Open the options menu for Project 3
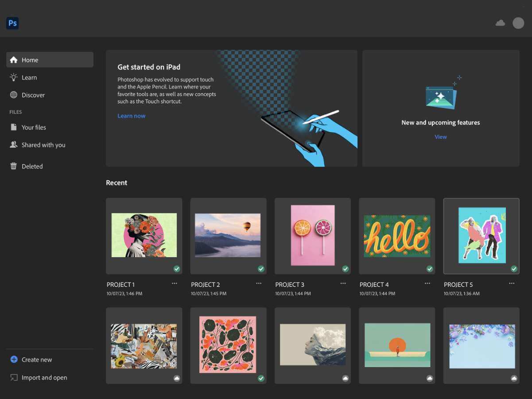The image size is (532, 399). pyautogui.click(x=343, y=283)
